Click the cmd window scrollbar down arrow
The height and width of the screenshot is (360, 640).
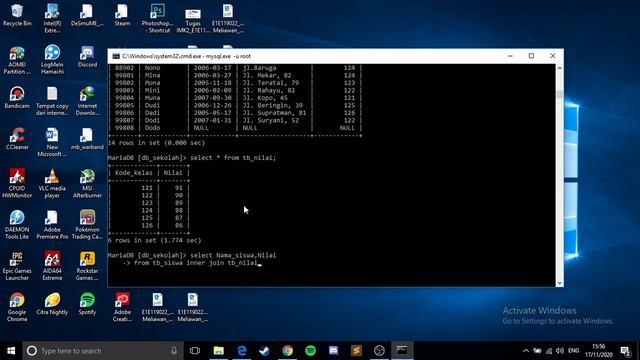click(559, 282)
